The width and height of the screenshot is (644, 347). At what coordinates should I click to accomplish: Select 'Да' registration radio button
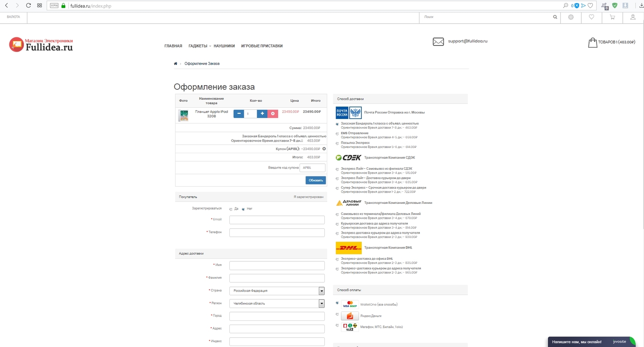click(x=231, y=209)
